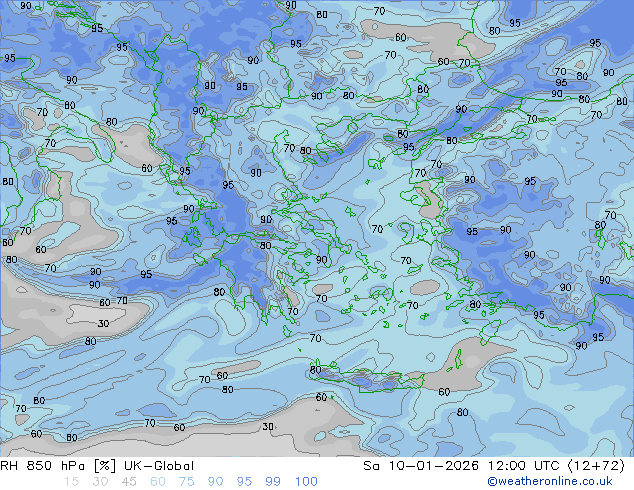
Task: Click the '(12+72)' forecast offset text
Action: pyautogui.click(x=596, y=466)
